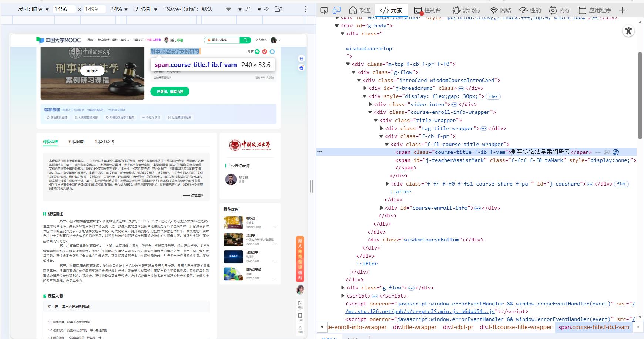Viewport: 644px width, 339px height.
Task: Click the 个性化学习 feature chip
Action: (x=151, y=118)
